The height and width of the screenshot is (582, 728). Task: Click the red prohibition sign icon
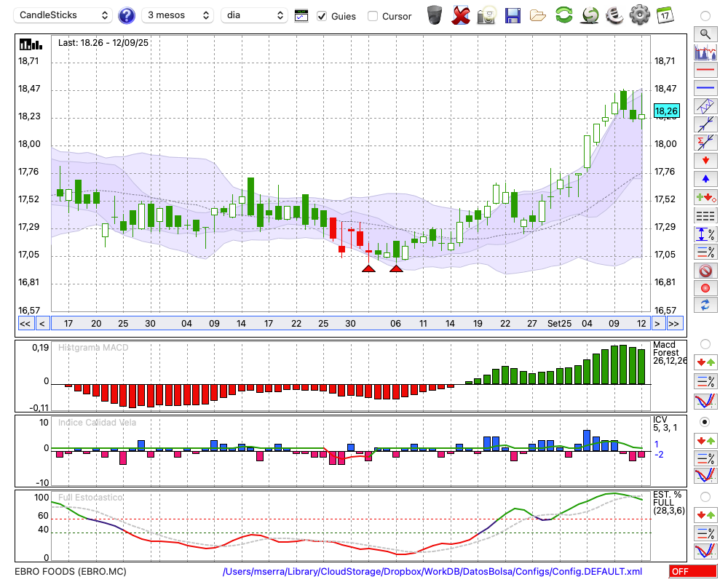point(705,270)
